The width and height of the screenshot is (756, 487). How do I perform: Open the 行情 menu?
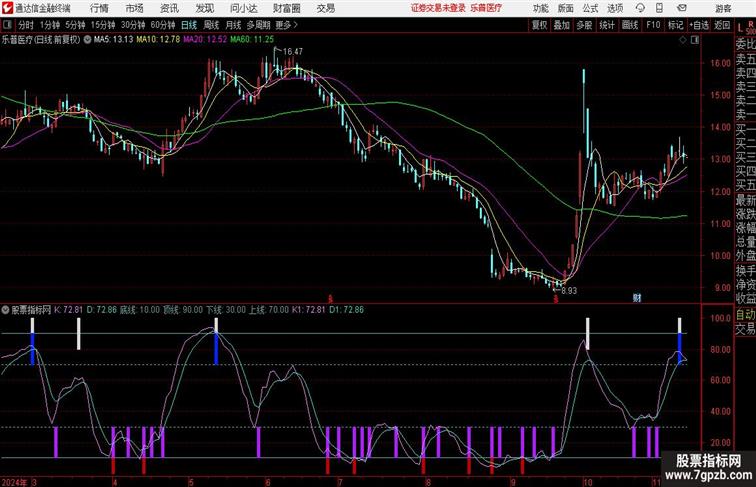pyautogui.click(x=100, y=8)
